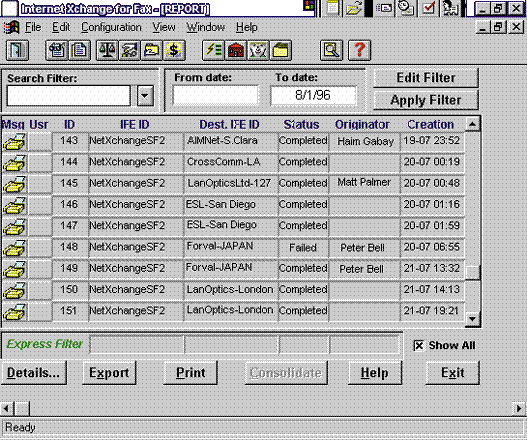Image resolution: width=527 pixels, height=440 pixels.
Task: Click the lightning bolt list icon
Action: pyautogui.click(x=213, y=50)
